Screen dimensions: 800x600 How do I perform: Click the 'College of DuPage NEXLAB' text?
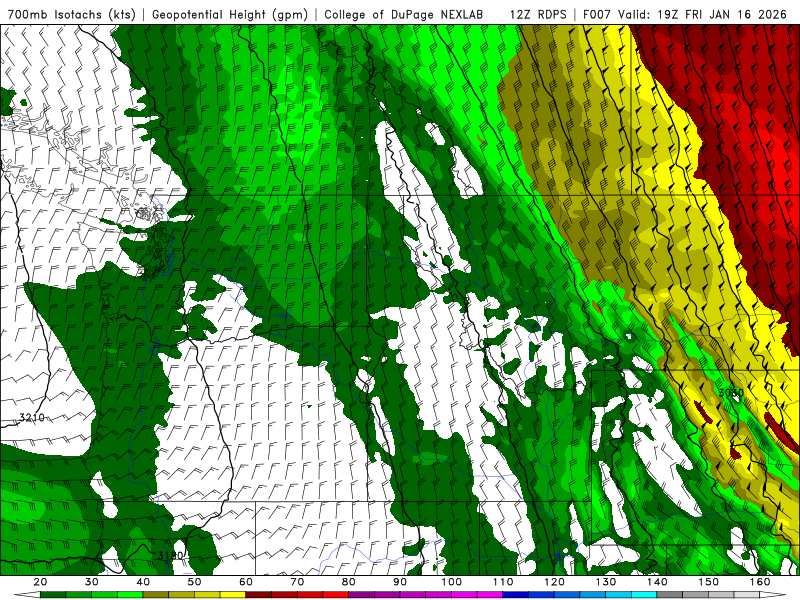pos(404,14)
